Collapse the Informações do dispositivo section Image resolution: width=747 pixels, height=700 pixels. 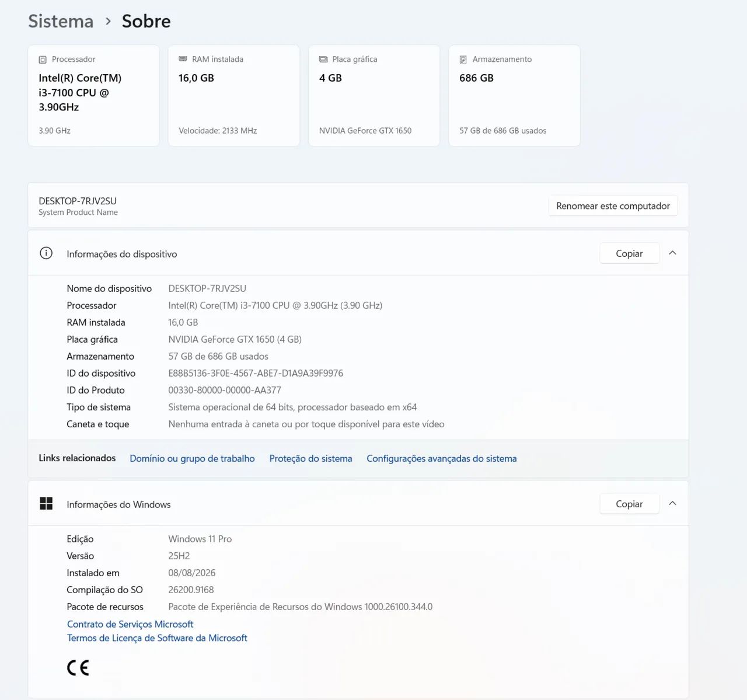pos(672,253)
